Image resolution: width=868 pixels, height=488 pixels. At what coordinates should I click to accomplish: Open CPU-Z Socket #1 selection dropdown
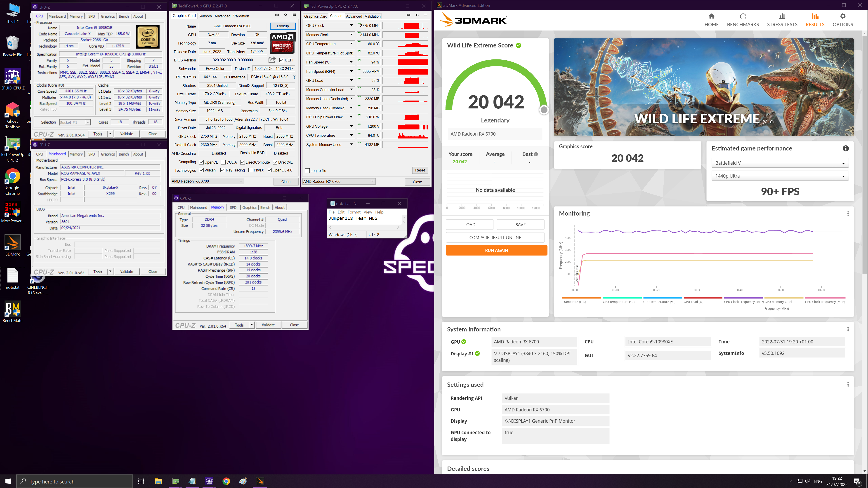pos(75,122)
